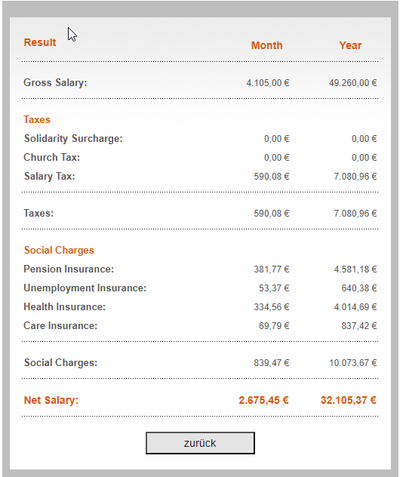Viewport: 400px width, 477px height.
Task: Select yearly taxes total 7.080,96 €
Action: pyautogui.click(x=355, y=213)
